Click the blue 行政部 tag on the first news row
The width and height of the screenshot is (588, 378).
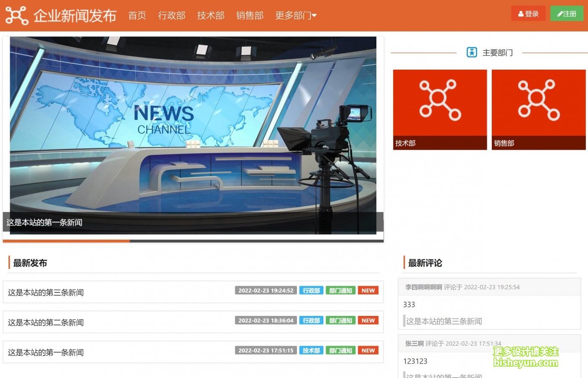click(311, 290)
